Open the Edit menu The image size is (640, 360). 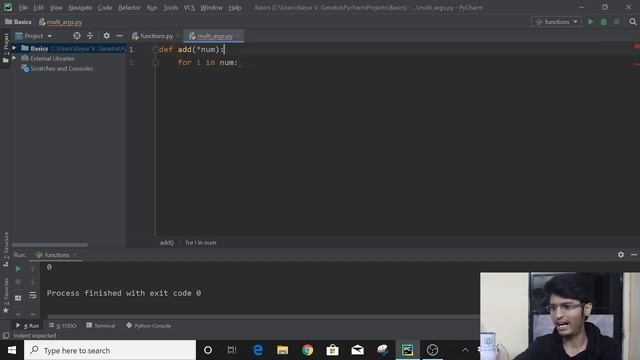[38, 8]
